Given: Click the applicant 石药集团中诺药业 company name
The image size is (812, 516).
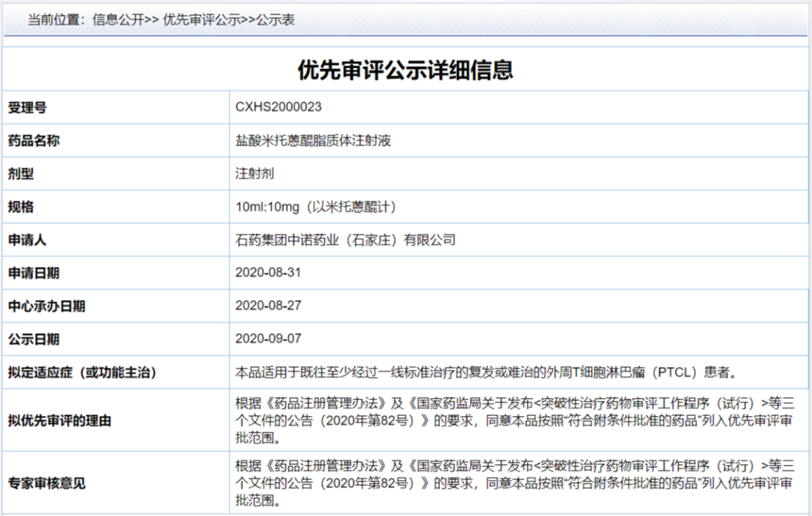Looking at the screenshot, I should (x=345, y=240).
